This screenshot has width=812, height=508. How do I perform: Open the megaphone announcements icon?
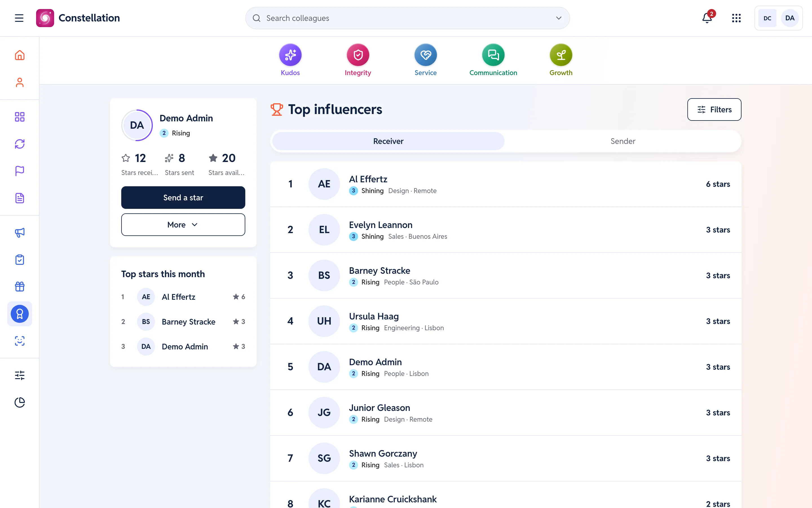20,233
